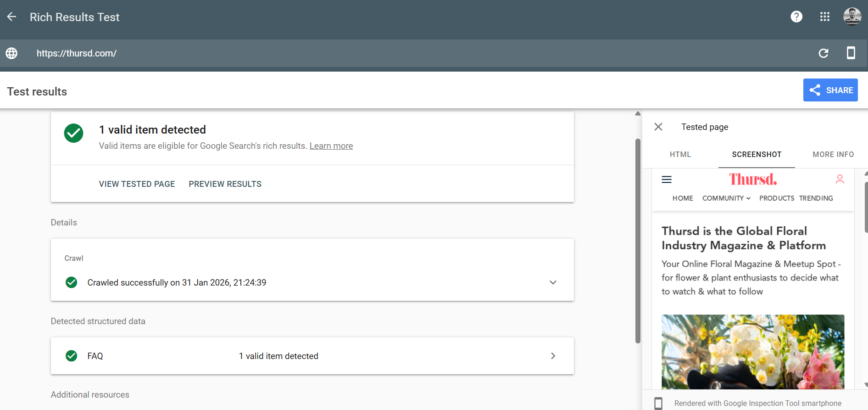
Task: Open the help question mark icon
Action: 796,17
